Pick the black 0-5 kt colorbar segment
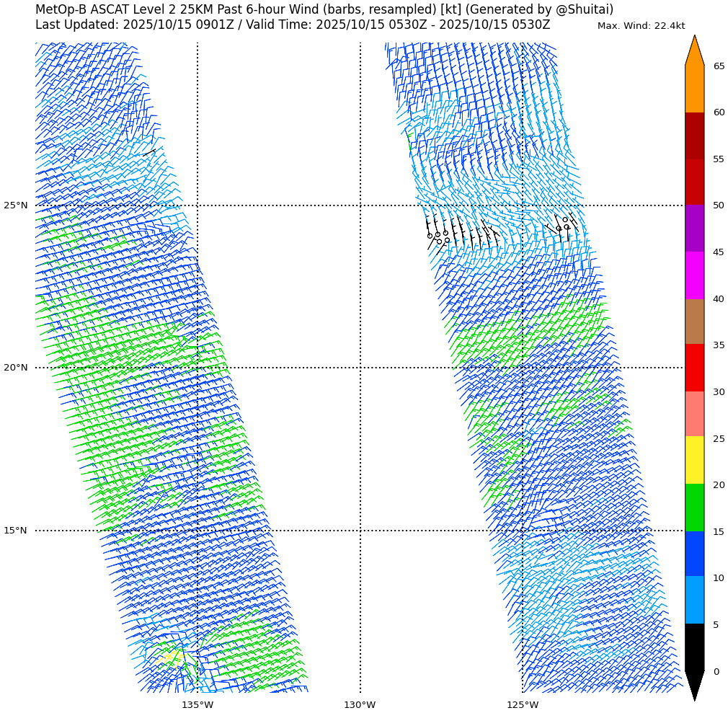Viewport: 728px width, 713px height. [x=694, y=647]
